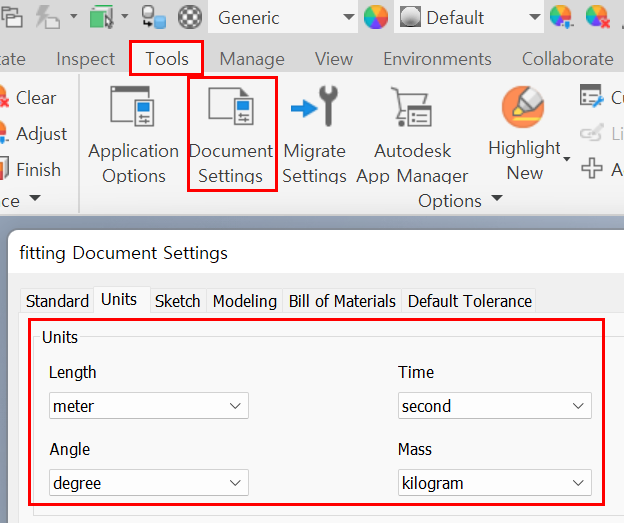
Task: Open the Default appearance dropdown
Action: 534,17
